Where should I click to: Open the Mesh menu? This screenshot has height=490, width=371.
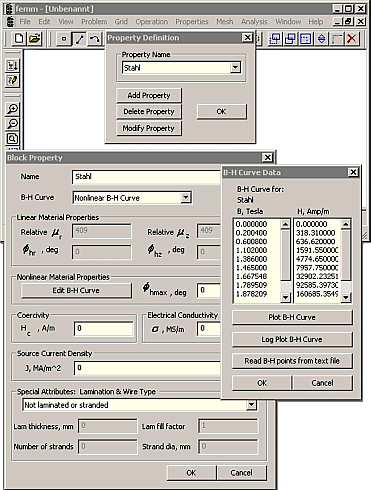225,22
